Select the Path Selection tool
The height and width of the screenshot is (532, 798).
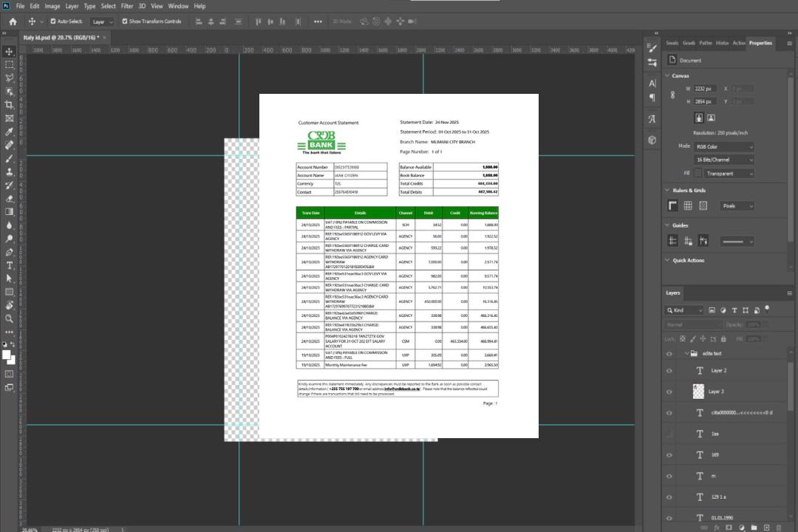tap(9, 279)
